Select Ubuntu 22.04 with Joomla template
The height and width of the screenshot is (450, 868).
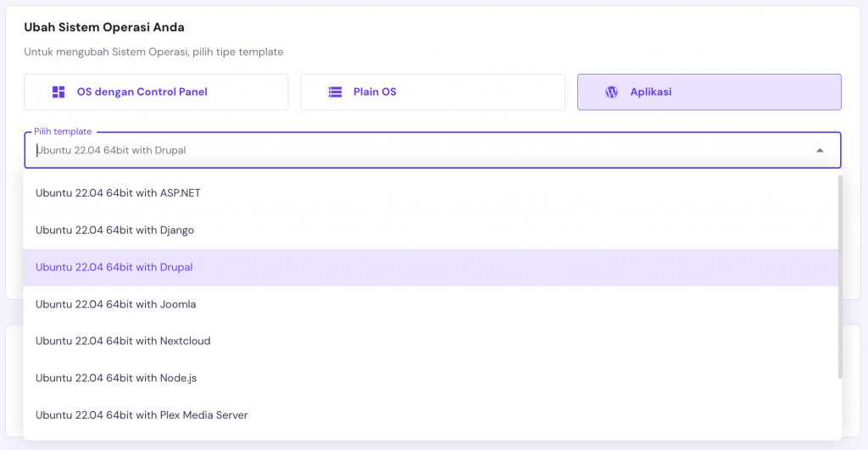point(116,304)
